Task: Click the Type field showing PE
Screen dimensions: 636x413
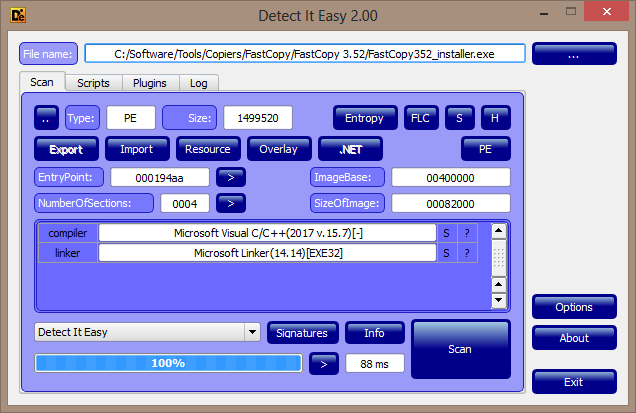Action: (131, 118)
